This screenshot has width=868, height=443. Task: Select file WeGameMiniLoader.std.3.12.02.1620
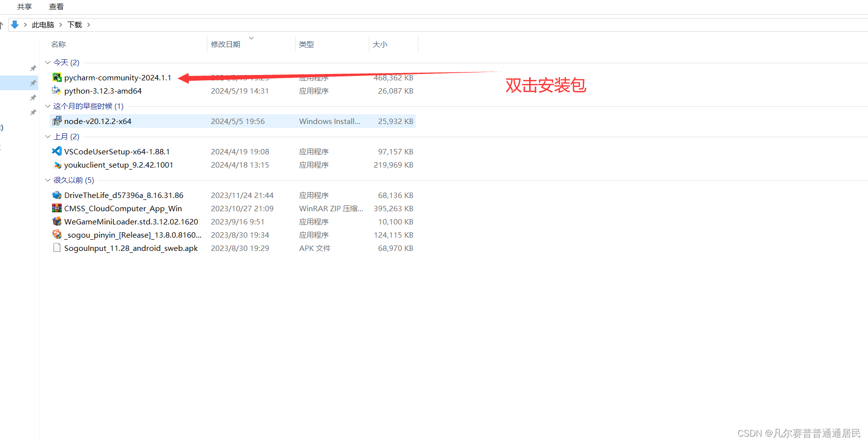[x=131, y=221]
